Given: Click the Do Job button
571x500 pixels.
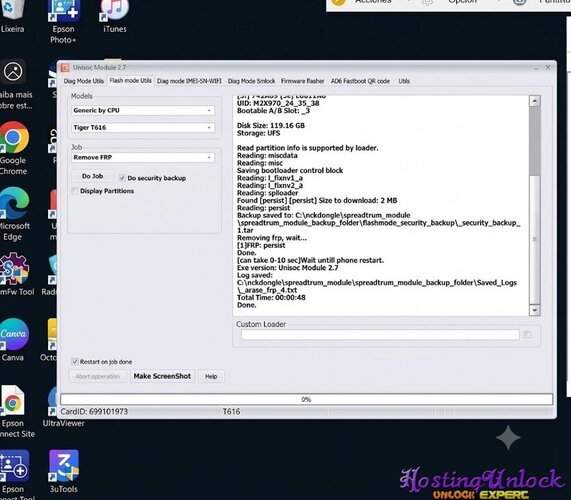Looking at the screenshot, I should coord(92,176).
